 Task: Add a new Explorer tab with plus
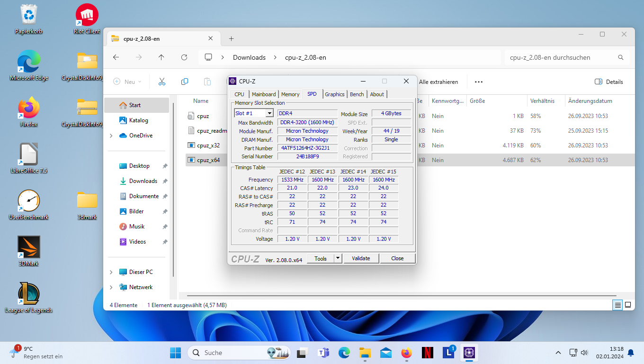(232, 39)
